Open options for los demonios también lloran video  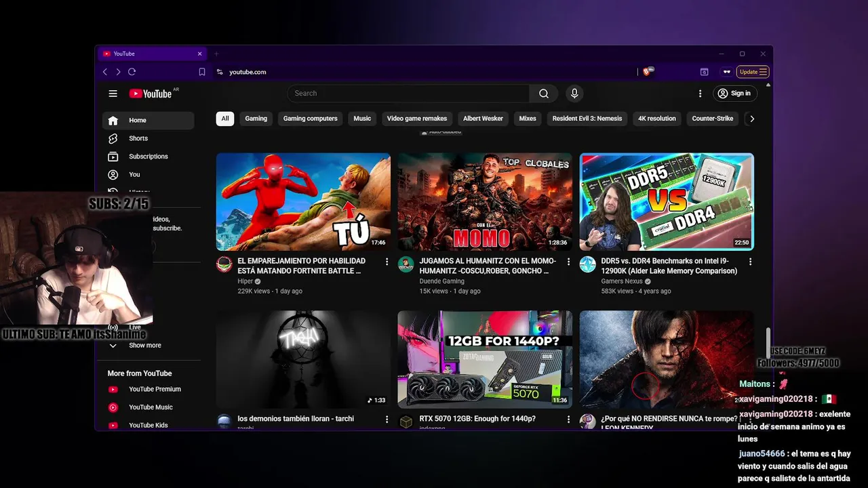387,420
